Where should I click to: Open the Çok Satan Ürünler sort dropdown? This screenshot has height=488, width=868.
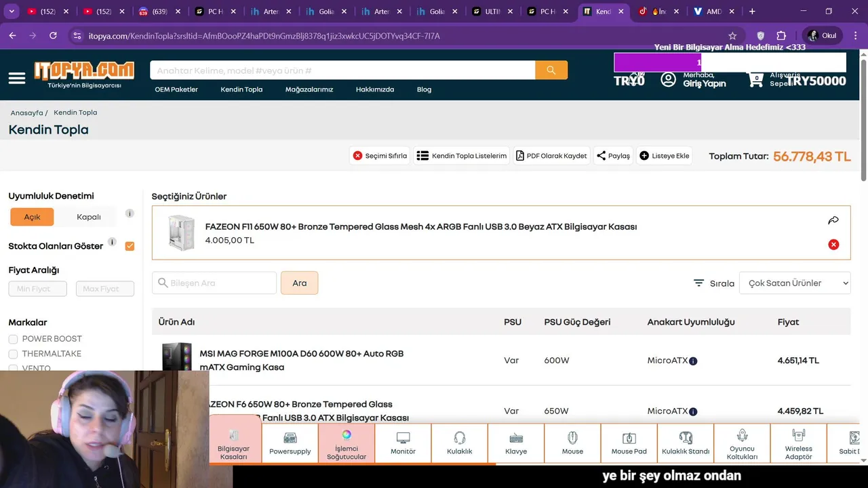(x=795, y=283)
